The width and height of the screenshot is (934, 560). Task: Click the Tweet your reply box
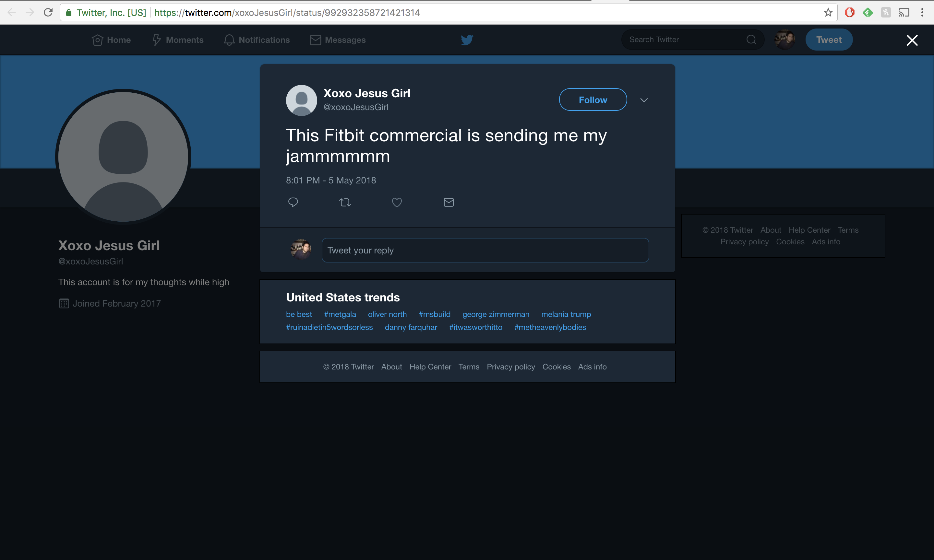pos(485,250)
